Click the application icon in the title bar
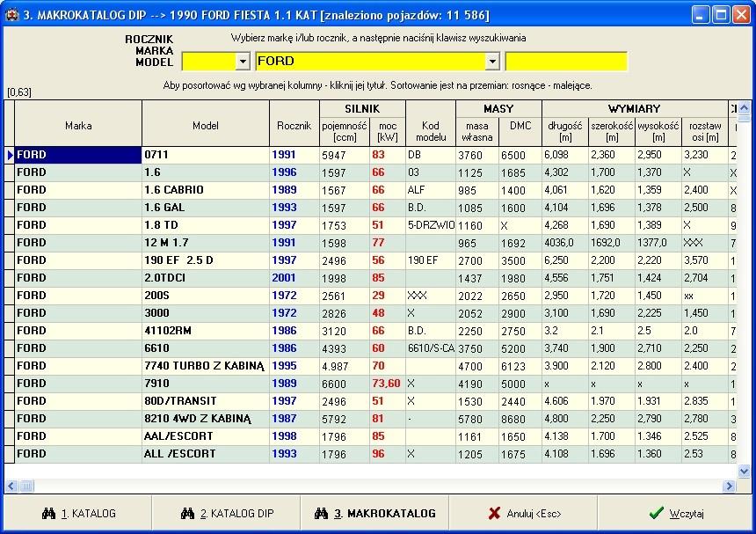 tap(11, 15)
